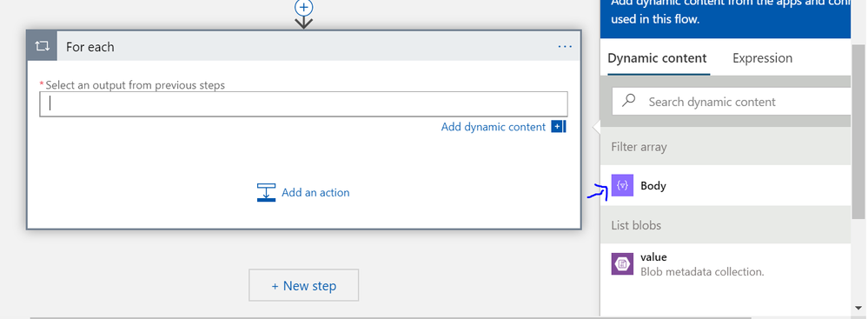Click the Add an action icon
The height and width of the screenshot is (319, 868).
click(x=266, y=193)
